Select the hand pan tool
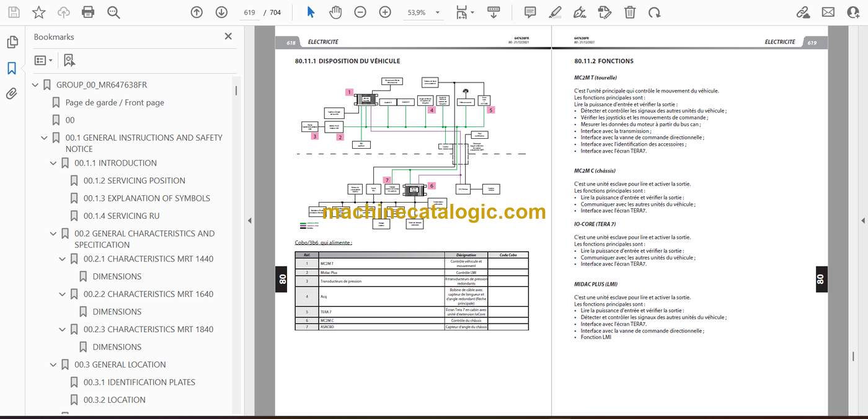The image size is (868, 419). [335, 12]
